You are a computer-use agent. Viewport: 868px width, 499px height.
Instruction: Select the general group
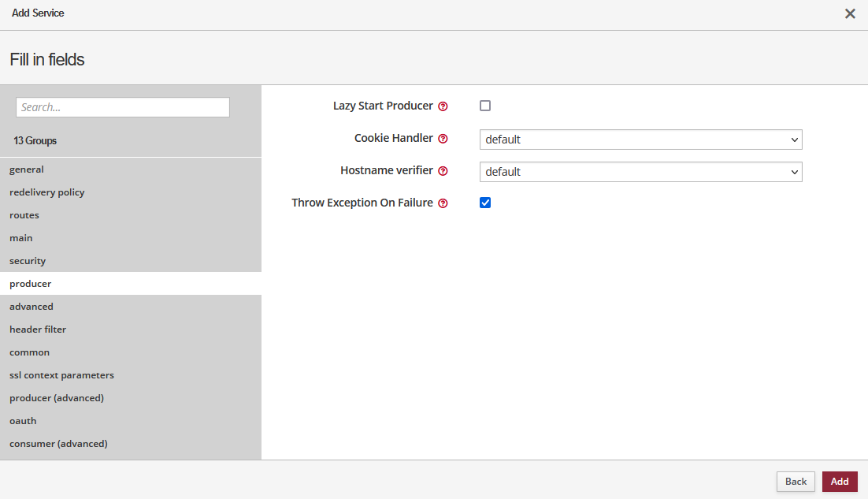click(27, 169)
